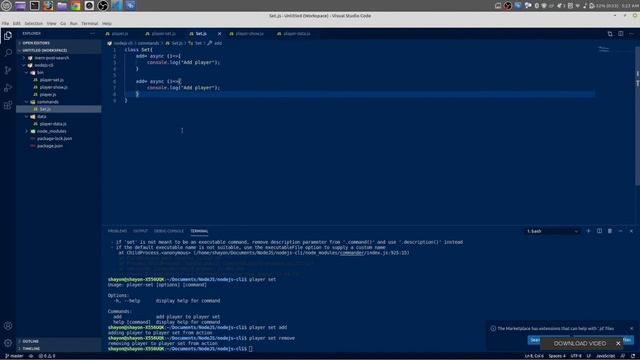Open the terminal launcher in top panel
This screenshot has height=360, width=640.
click(34, 6)
